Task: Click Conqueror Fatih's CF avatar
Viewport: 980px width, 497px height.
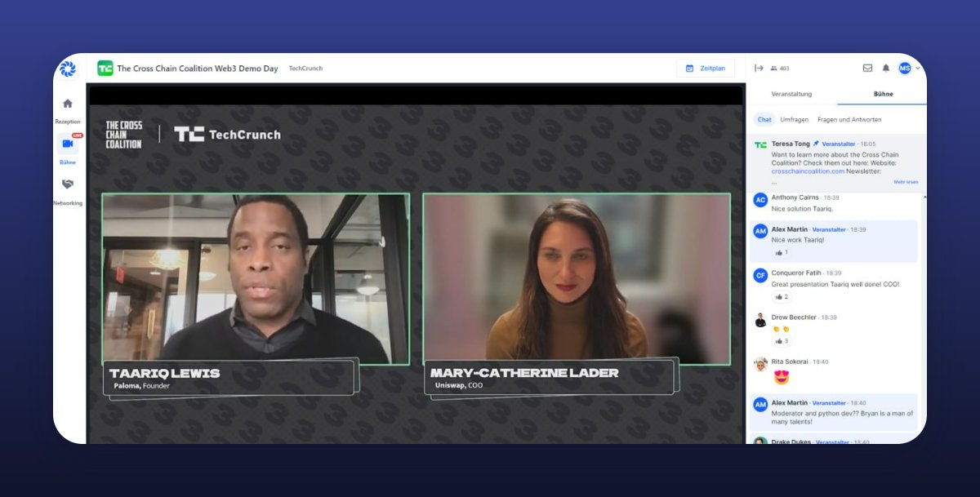Action: tap(760, 276)
